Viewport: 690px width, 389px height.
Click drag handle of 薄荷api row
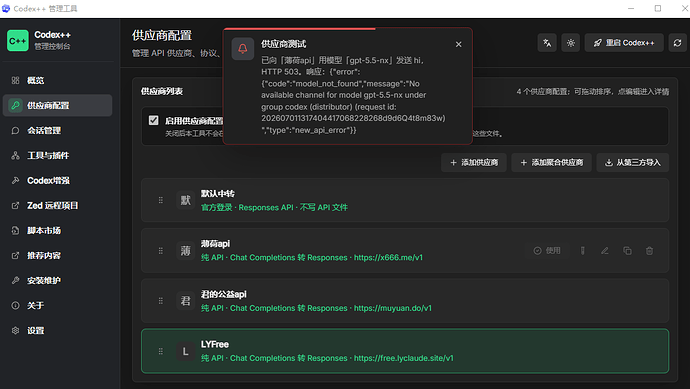161,251
